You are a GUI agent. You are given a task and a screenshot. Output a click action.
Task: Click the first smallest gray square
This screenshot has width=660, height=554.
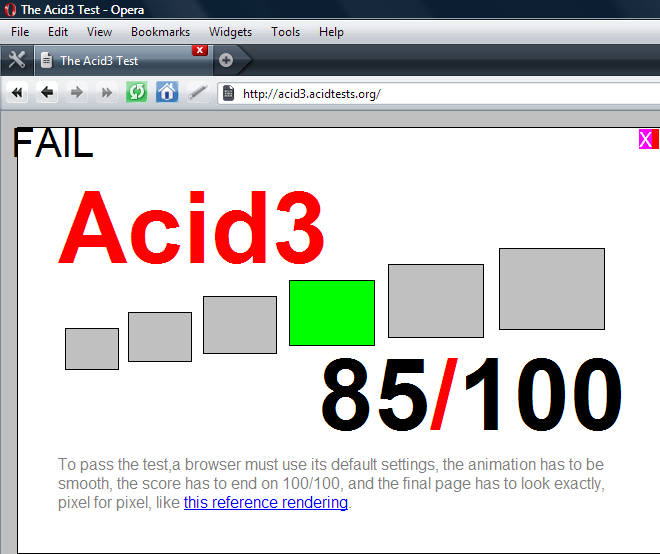point(92,349)
